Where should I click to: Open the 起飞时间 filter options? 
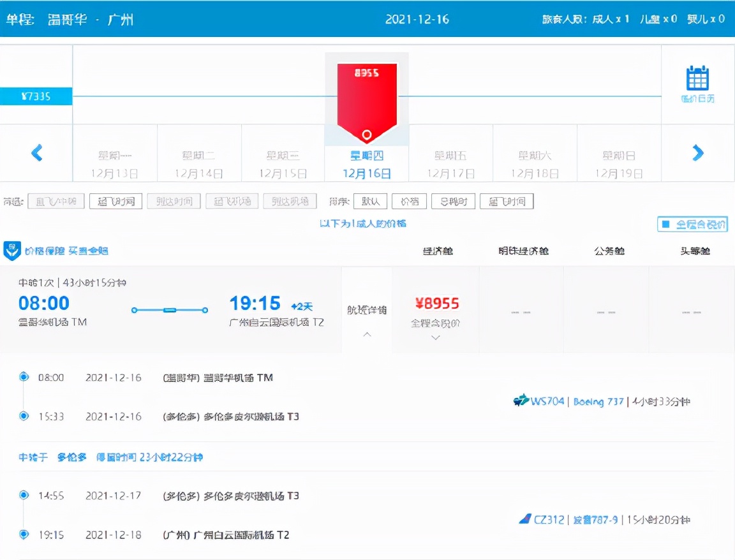pyautogui.click(x=115, y=201)
